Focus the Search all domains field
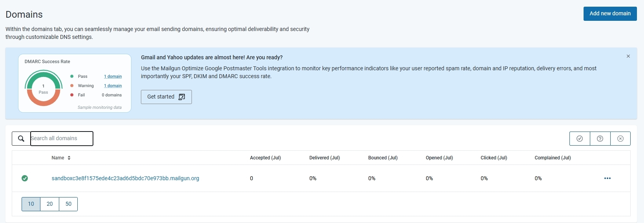This screenshot has height=223, width=644. [62, 139]
